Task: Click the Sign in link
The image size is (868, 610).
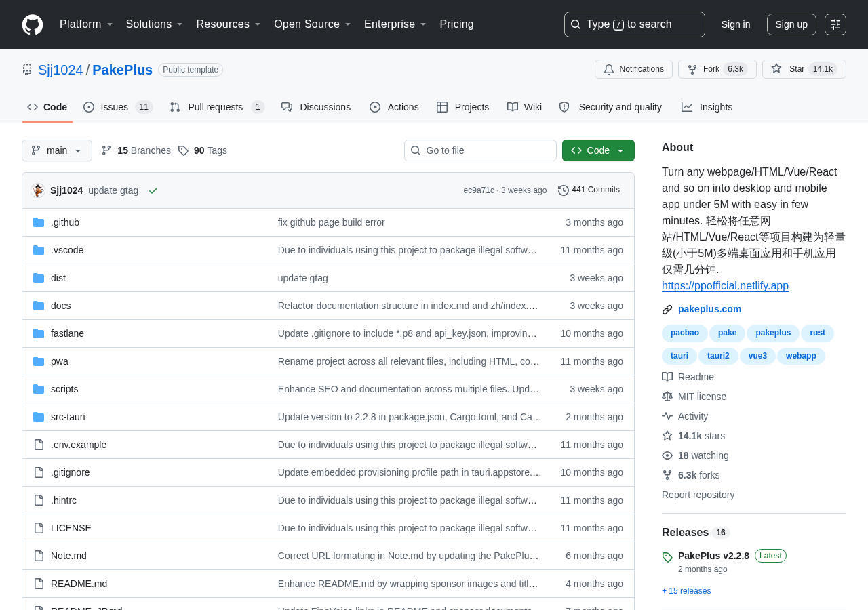Action: coord(736,24)
